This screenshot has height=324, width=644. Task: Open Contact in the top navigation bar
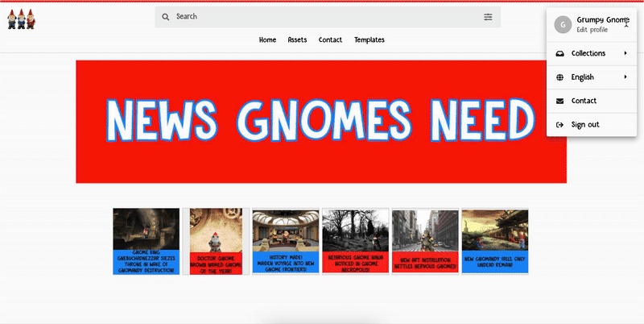[330, 39]
